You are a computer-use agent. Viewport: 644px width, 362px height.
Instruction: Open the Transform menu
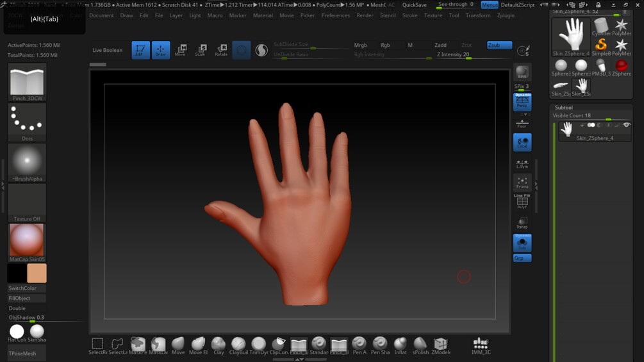click(x=477, y=15)
